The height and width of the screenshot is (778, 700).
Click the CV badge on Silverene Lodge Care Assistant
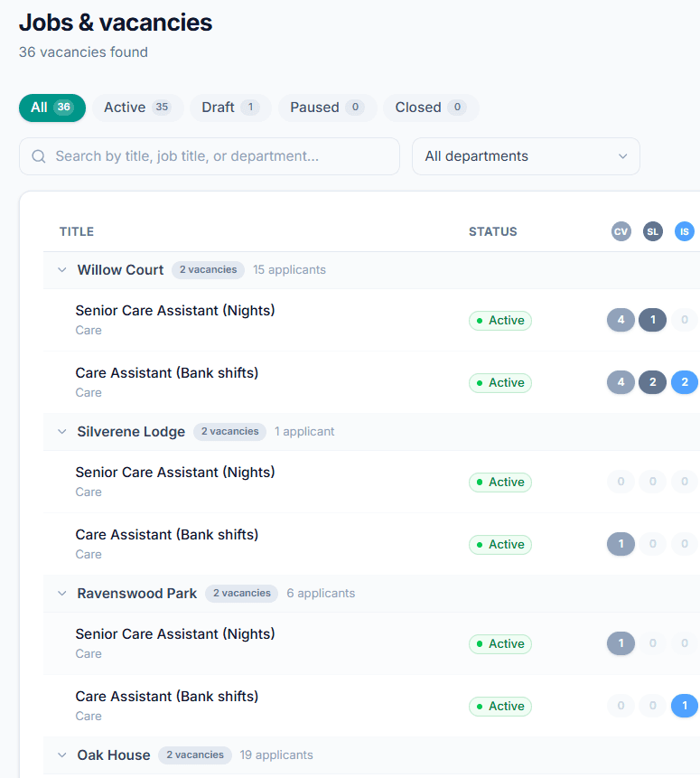tap(621, 543)
